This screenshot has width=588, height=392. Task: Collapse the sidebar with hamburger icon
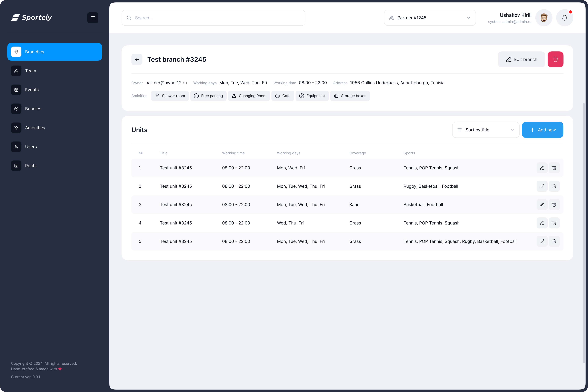pos(93,18)
